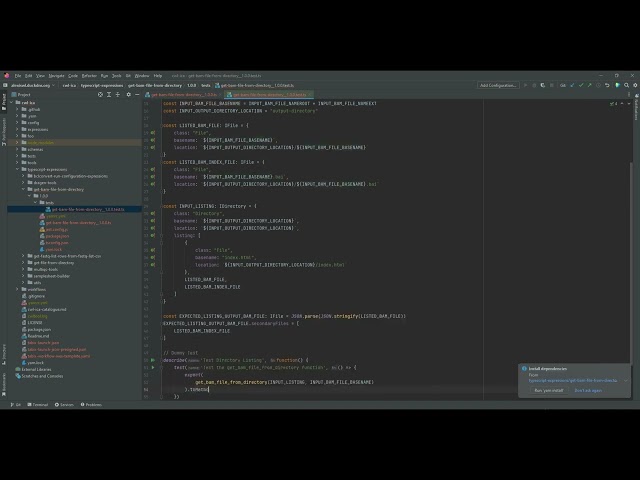The image size is (640, 480).
Task: Switch to the first editor tab
Action: tap(183, 95)
